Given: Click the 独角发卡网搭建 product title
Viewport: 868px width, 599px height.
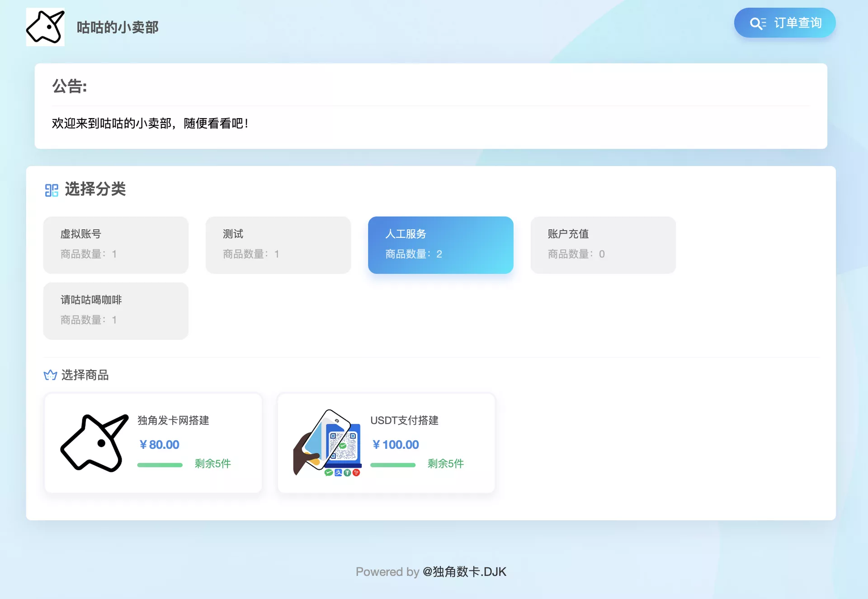Looking at the screenshot, I should [173, 420].
